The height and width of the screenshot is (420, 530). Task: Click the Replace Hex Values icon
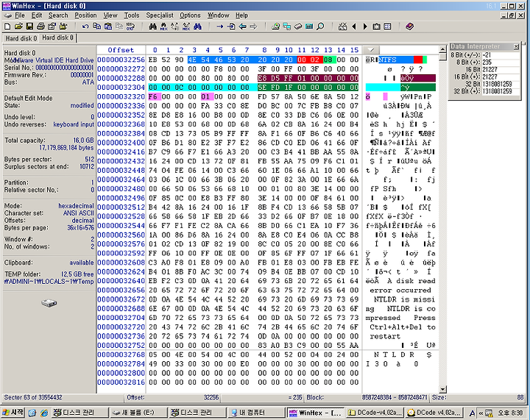(x=186, y=26)
